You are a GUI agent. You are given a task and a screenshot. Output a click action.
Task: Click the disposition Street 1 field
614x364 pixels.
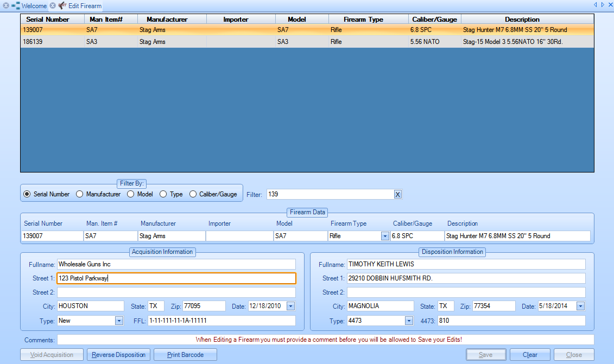pos(466,278)
